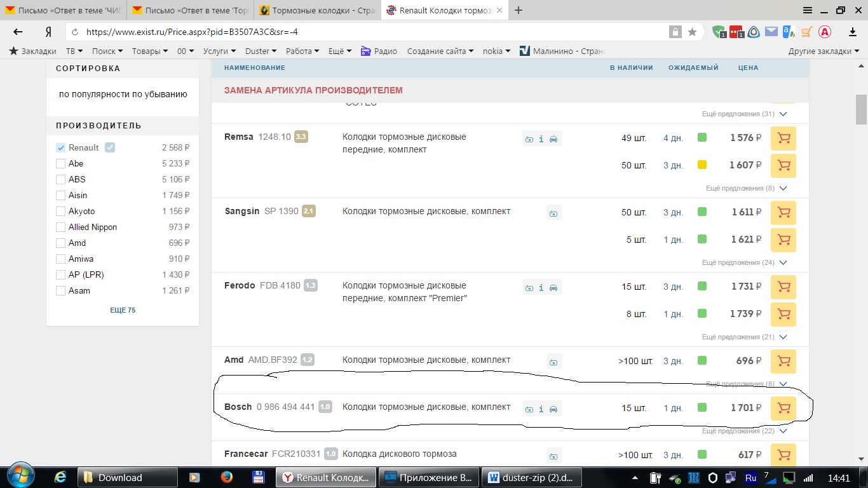Screen dimensions: 868x488
Task: Check the Aisin manufacturer filter
Action: coord(61,195)
